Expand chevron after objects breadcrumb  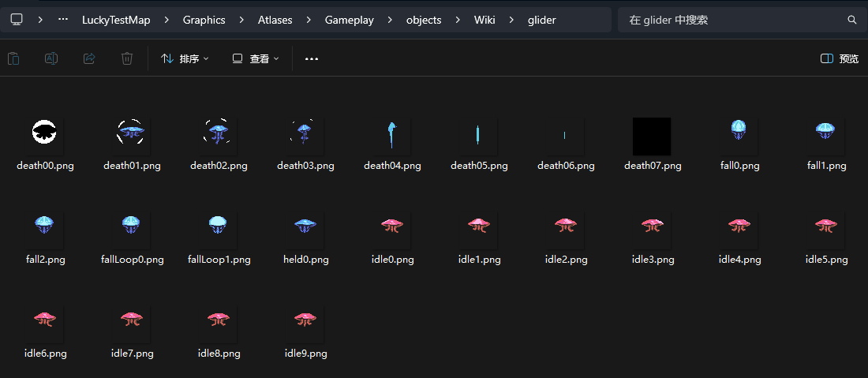[458, 20]
